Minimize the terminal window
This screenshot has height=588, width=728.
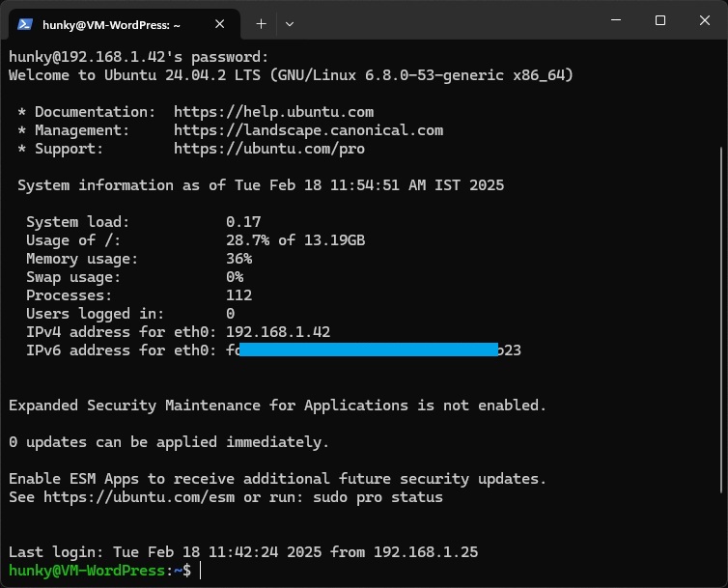click(615, 20)
